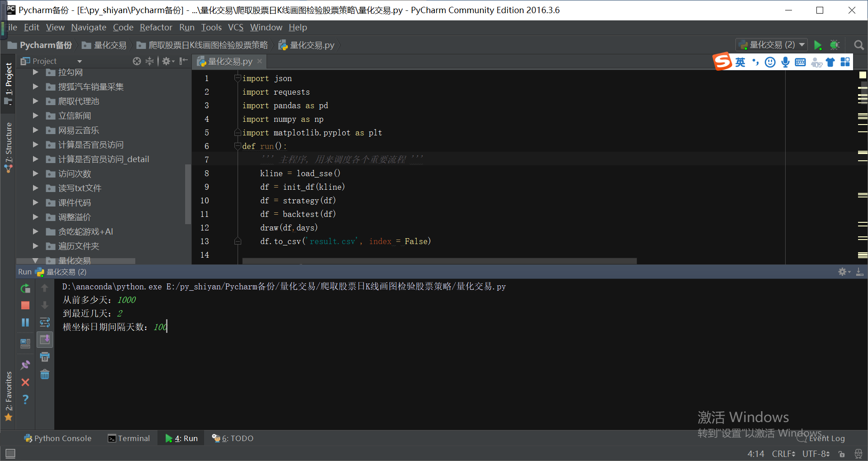Open Search Everywhere magnifier
Viewport: 868px width, 461px height.
click(858, 45)
